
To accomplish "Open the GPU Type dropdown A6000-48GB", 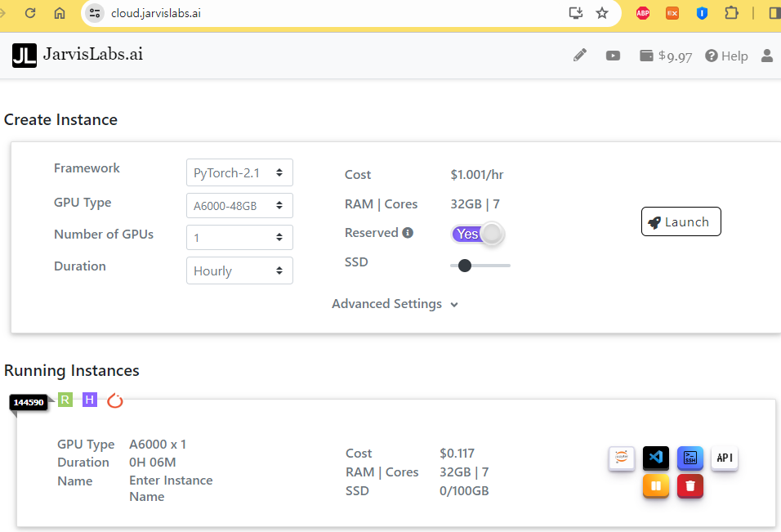I will (239, 205).
